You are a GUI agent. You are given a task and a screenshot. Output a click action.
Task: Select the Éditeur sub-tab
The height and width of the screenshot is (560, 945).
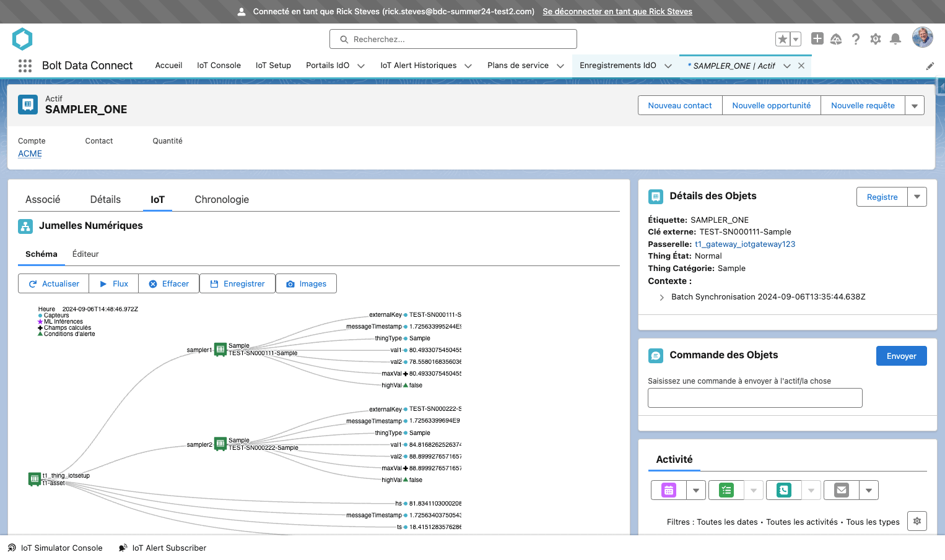(85, 254)
